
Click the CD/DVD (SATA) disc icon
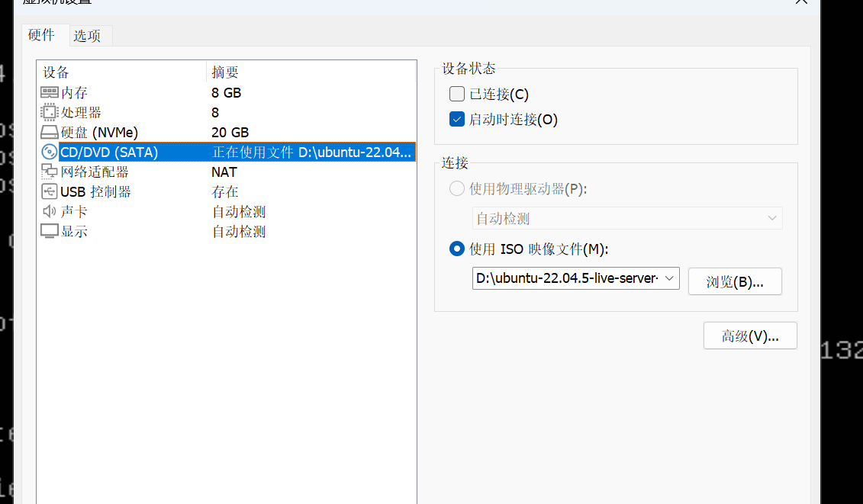coord(50,152)
